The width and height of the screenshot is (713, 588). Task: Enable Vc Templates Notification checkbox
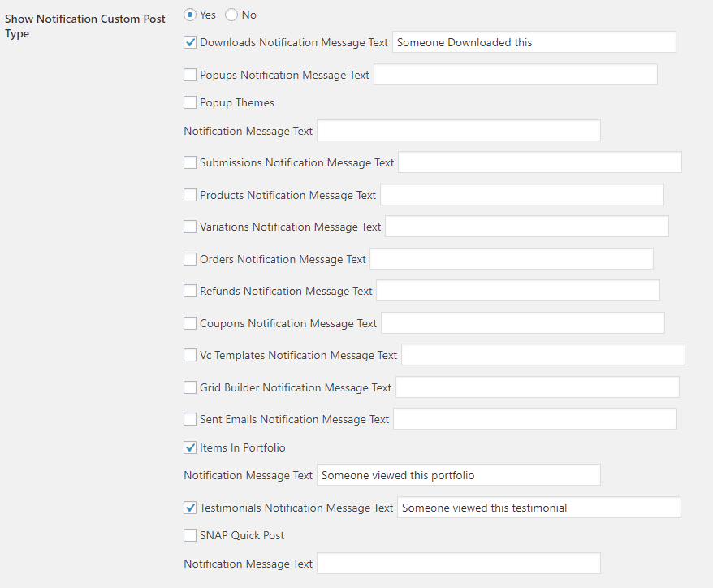click(x=190, y=355)
